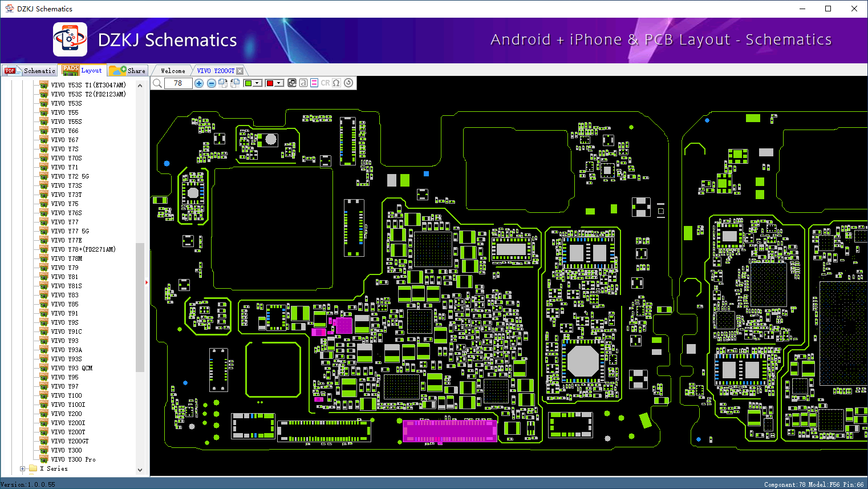
Task: Open VIVO Y53S T1(ET3047AM) layout
Action: click(88, 85)
